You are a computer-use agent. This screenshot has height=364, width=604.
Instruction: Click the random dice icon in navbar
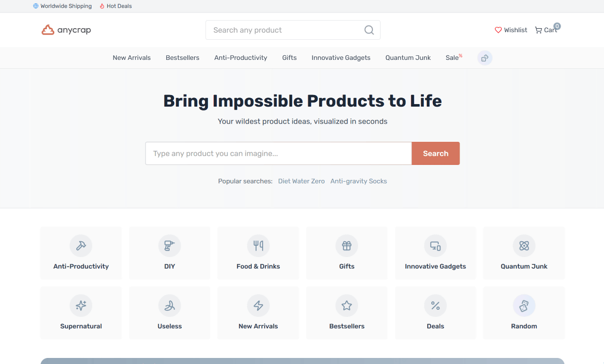pos(485,58)
